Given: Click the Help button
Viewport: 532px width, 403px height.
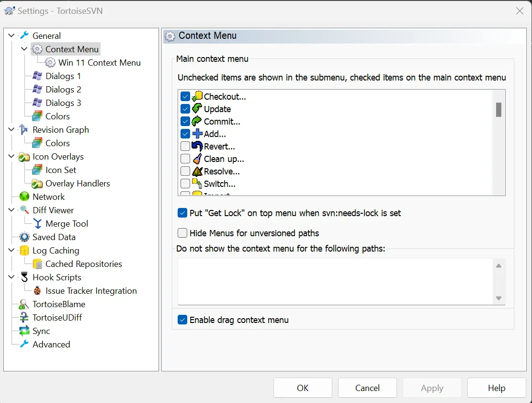Looking at the screenshot, I should tap(497, 388).
